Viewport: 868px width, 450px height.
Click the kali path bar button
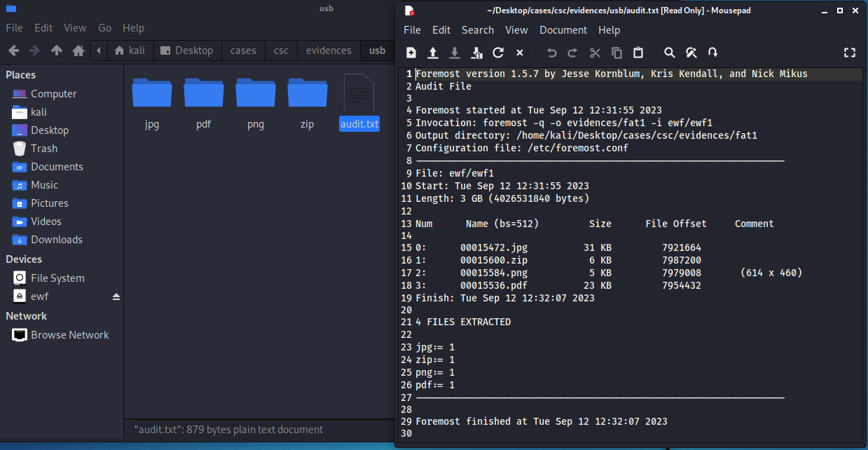(x=130, y=50)
